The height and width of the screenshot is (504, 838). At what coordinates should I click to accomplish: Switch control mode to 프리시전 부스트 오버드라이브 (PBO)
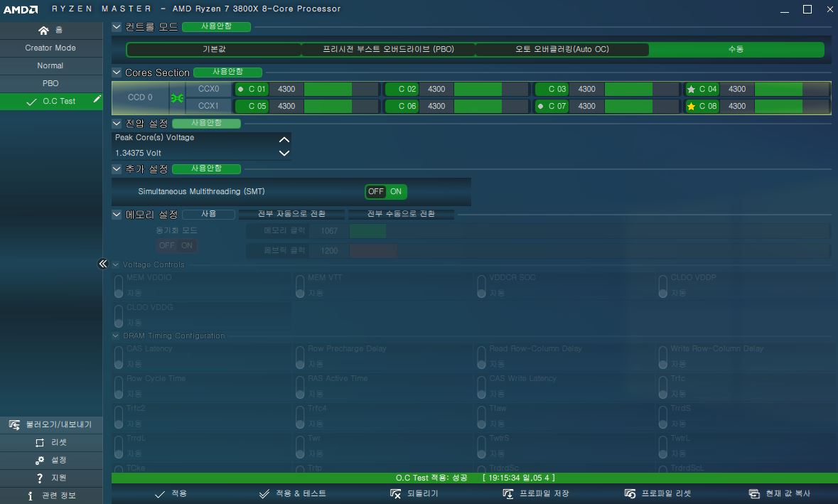[388, 49]
